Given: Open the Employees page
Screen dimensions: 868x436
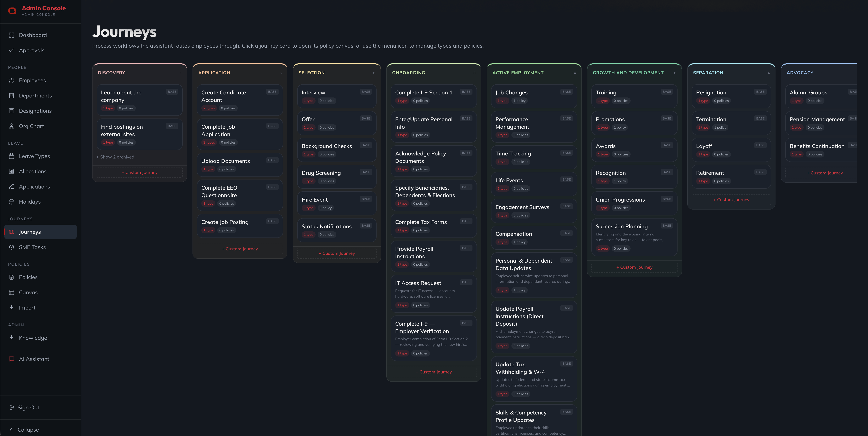Looking at the screenshot, I should 41,80.
